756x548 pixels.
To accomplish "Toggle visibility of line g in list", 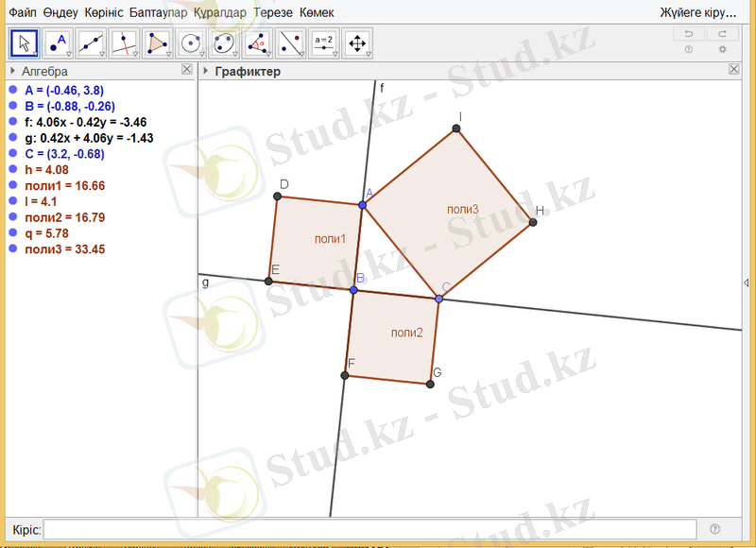I will (x=13, y=138).
